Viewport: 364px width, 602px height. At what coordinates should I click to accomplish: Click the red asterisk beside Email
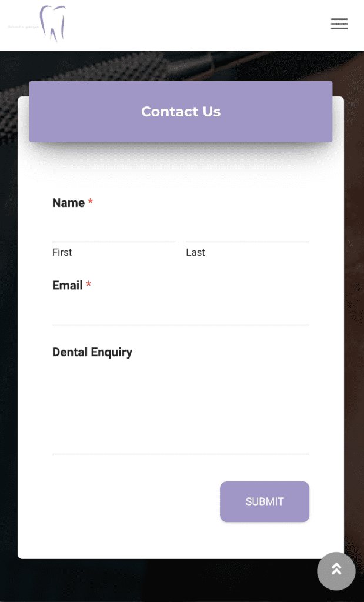click(89, 285)
